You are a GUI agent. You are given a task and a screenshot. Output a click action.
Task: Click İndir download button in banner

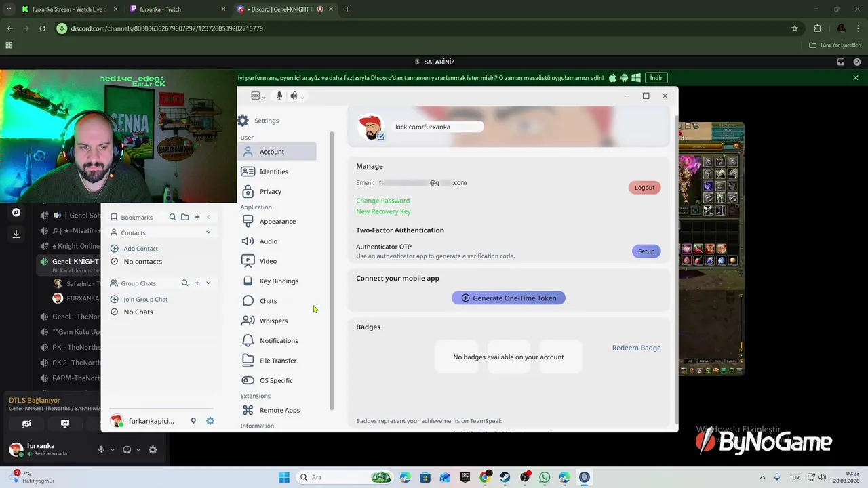(x=656, y=78)
